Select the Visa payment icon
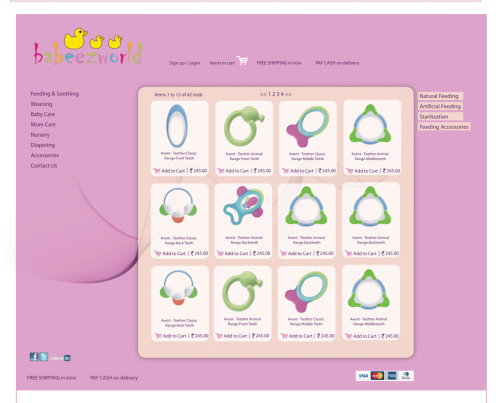Viewport: 500px width, 403px height. [x=363, y=376]
